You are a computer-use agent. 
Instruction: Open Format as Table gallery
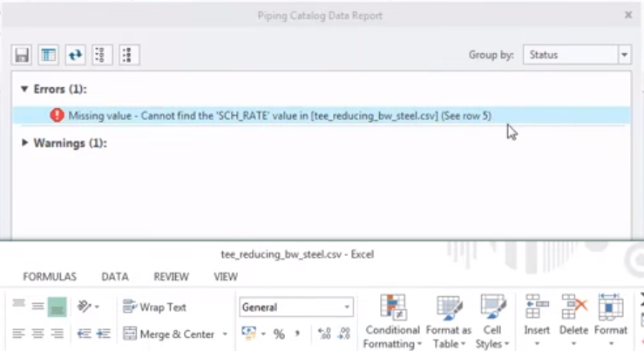(449, 321)
